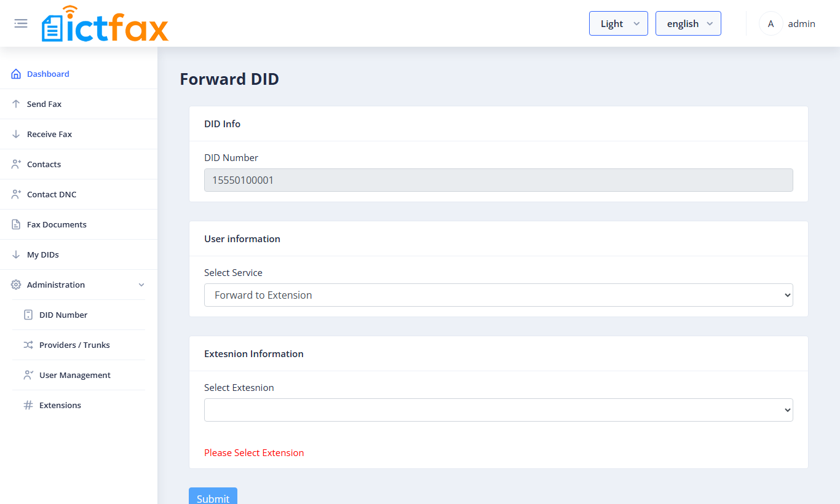Screen dimensions: 840x504
Task: Click the DID Info section title
Action: pyautogui.click(x=222, y=124)
